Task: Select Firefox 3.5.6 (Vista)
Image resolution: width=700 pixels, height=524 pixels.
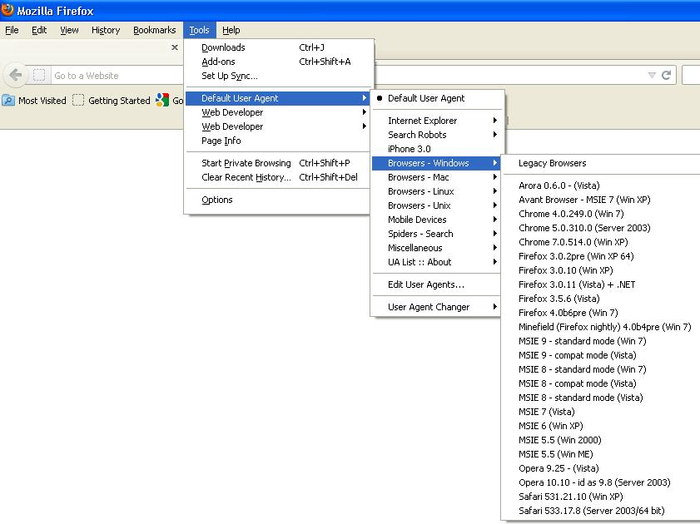Action: point(601,299)
